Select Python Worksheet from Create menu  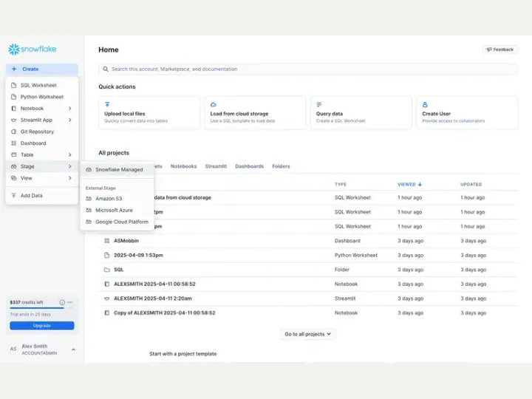click(41, 97)
